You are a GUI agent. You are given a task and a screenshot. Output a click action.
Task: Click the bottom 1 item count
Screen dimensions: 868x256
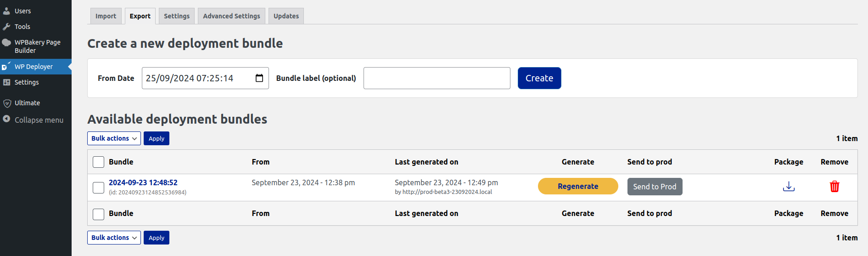point(846,238)
